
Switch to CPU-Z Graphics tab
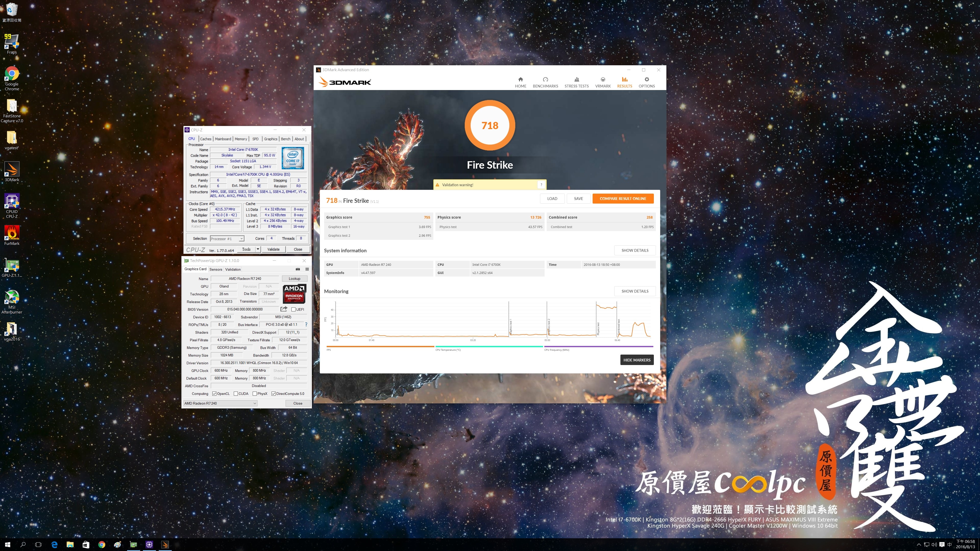pos(271,139)
